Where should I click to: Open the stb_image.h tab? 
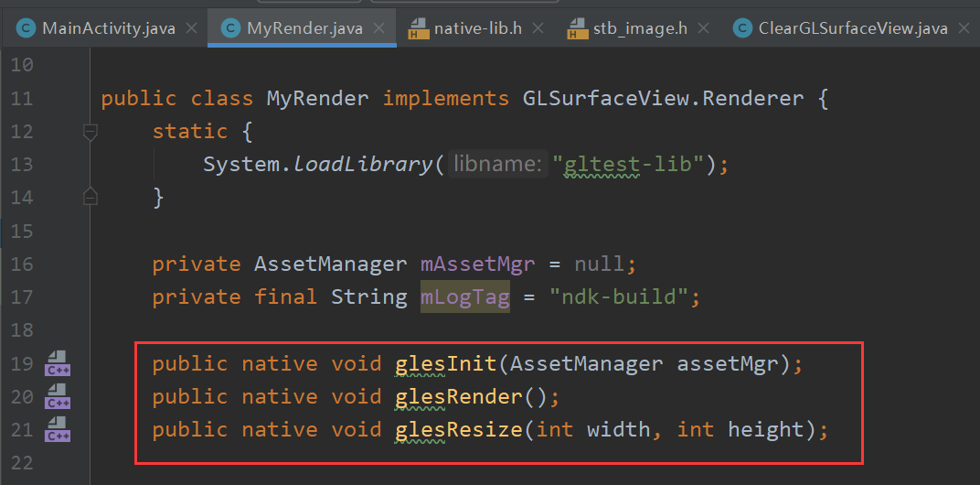pos(640,28)
